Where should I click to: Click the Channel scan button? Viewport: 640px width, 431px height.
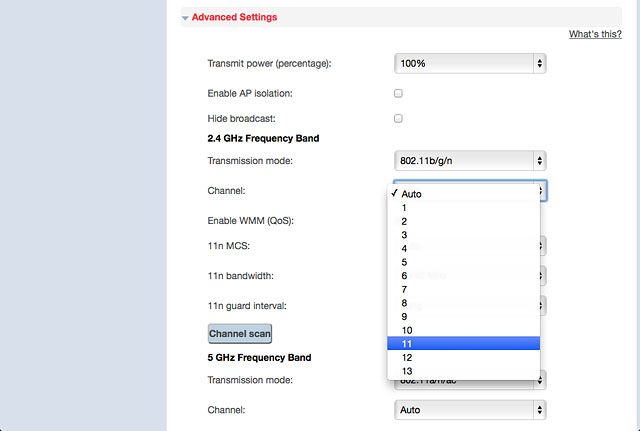coord(240,334)
